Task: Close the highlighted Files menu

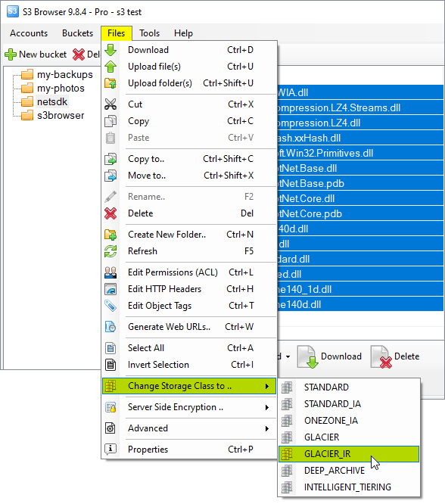Action: tap(117, 33)
